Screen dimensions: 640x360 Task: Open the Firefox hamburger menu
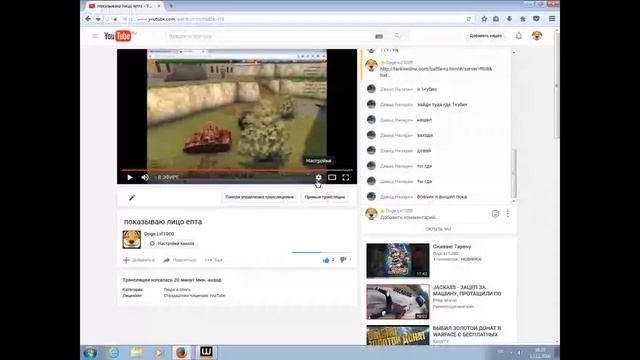click(x=552, y=19)
